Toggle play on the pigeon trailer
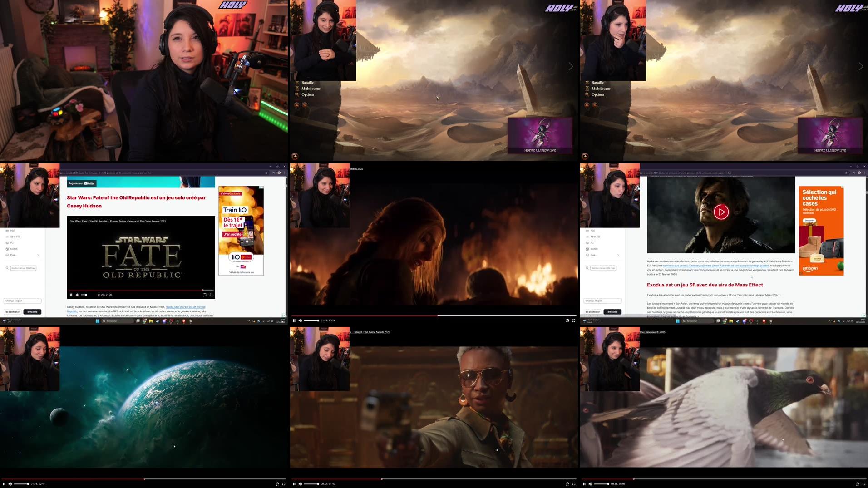Screen dimensions: 868x488 (x=584, y=484)
